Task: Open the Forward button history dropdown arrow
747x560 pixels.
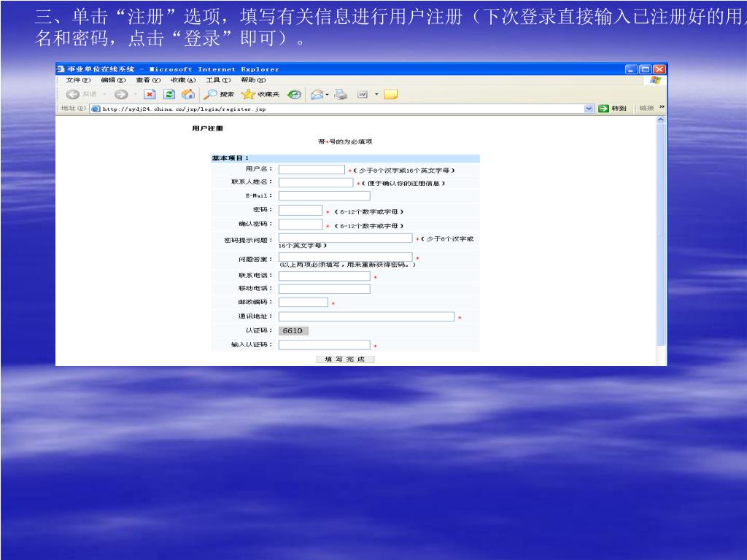Action: pos(135,94)
